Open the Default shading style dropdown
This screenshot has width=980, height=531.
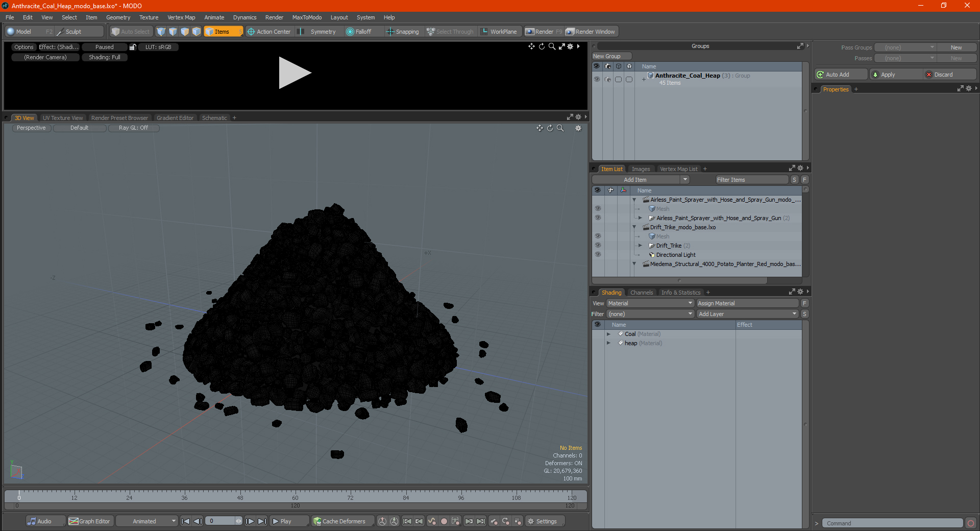pyautogui.click(x=80, y=128)
